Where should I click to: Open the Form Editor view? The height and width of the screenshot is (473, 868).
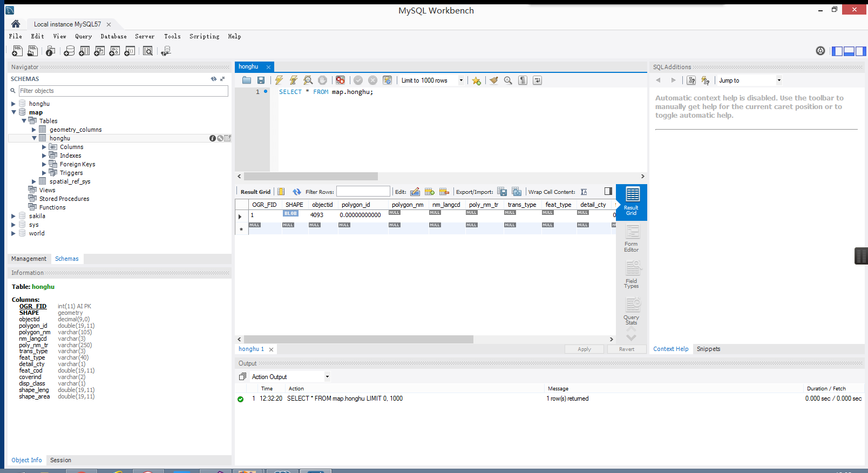pos(631,239)
